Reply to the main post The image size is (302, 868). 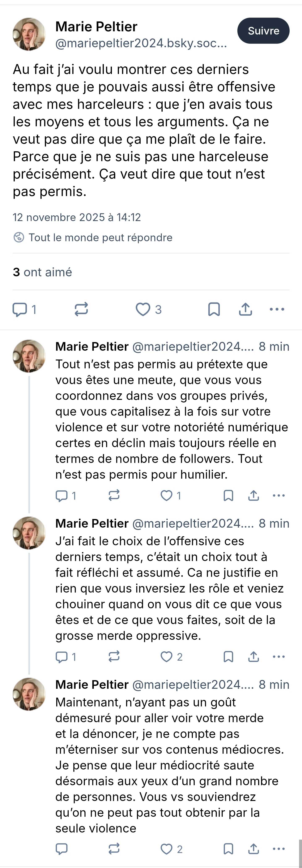(x=20, y=309)
